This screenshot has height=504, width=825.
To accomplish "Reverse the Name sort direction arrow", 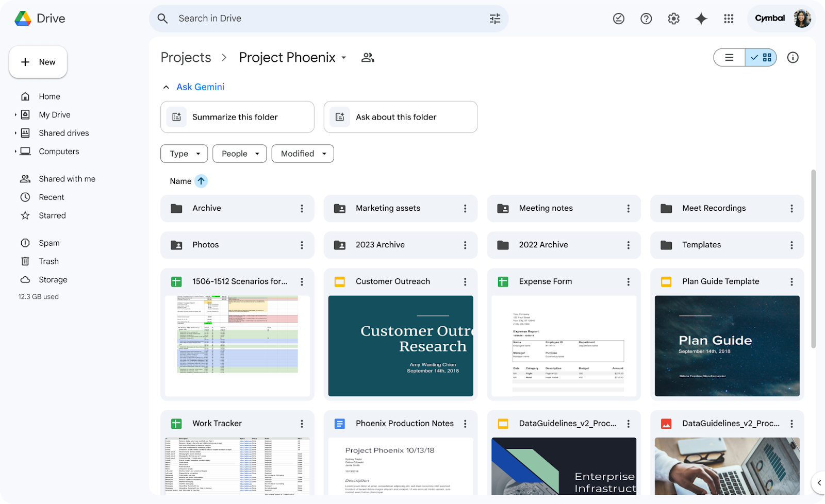I will pos(201,181).
